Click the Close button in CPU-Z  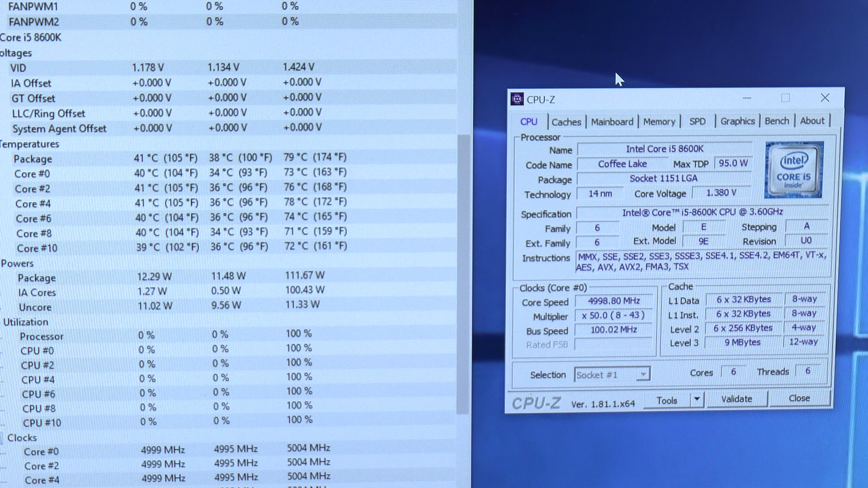point(799,398)
